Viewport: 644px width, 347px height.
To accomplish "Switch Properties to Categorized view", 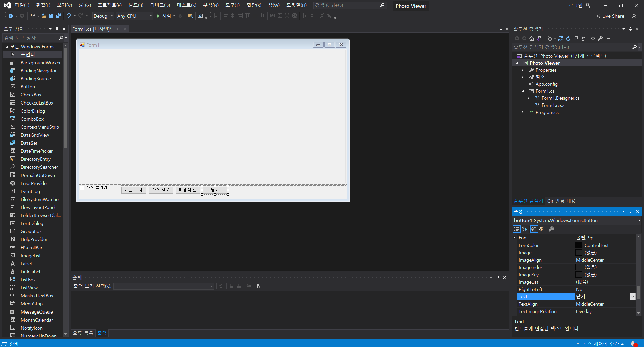I will click(517, 229).
